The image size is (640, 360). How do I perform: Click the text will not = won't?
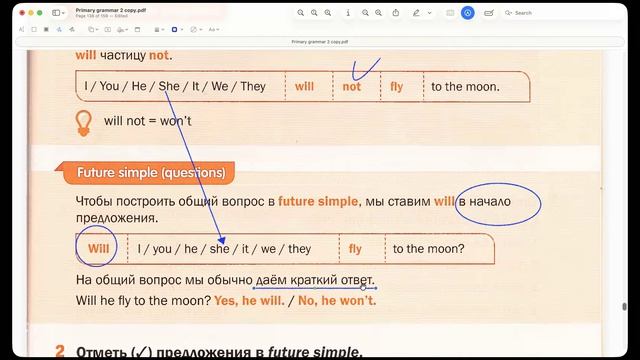click(147, 121)
